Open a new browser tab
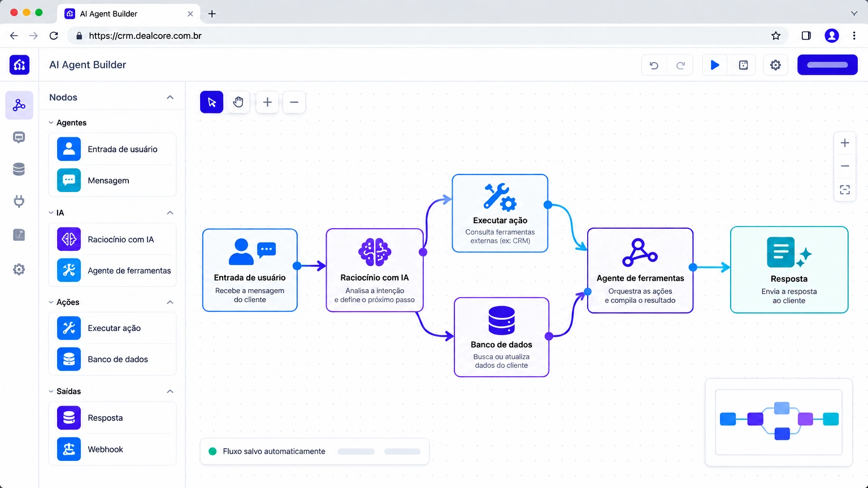The width and height of the screenshot is (868, 488). pyautogui.click(x=212, y=14)
